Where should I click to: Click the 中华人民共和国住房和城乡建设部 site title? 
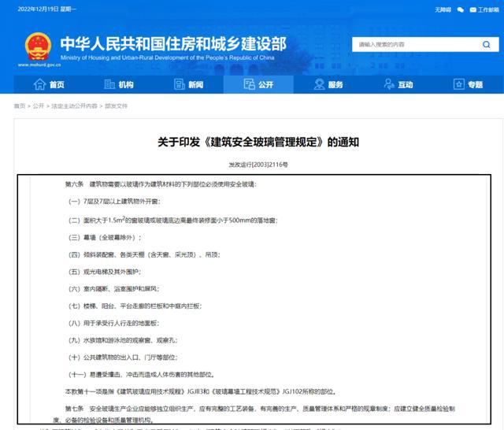coord(172,42)
